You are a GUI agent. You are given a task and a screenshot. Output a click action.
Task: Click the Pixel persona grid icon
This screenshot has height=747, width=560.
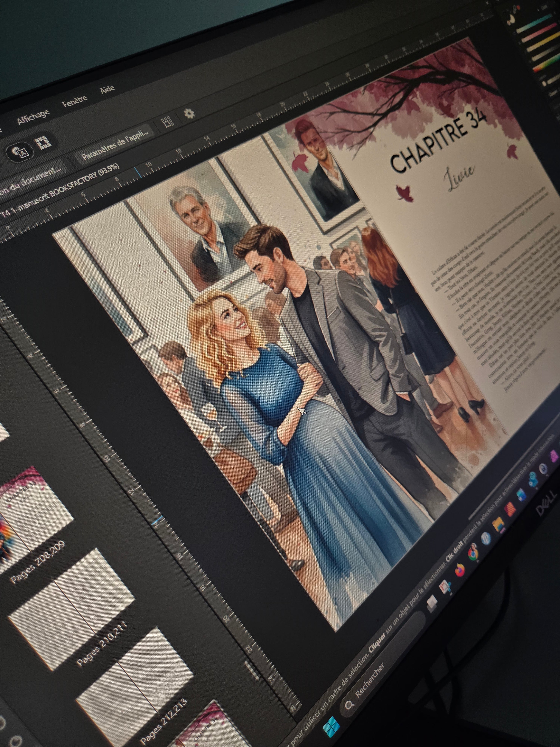pyautogui.click(x=43, y=142)
